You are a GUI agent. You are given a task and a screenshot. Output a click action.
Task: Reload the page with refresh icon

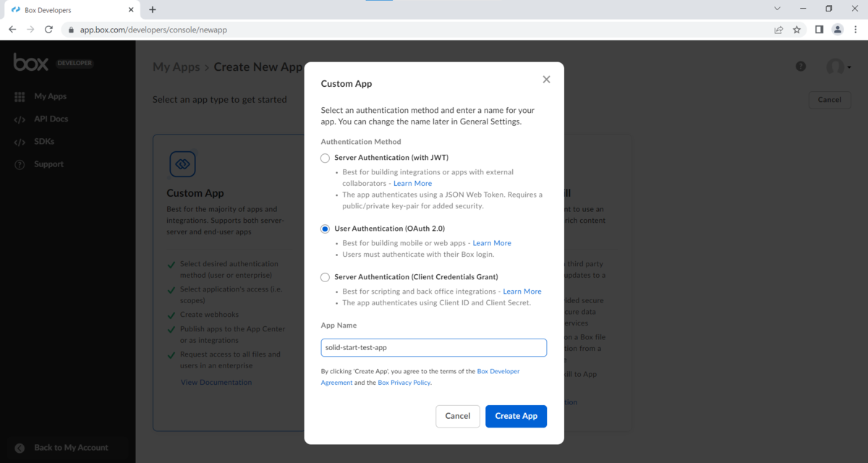tap(48, 30)
